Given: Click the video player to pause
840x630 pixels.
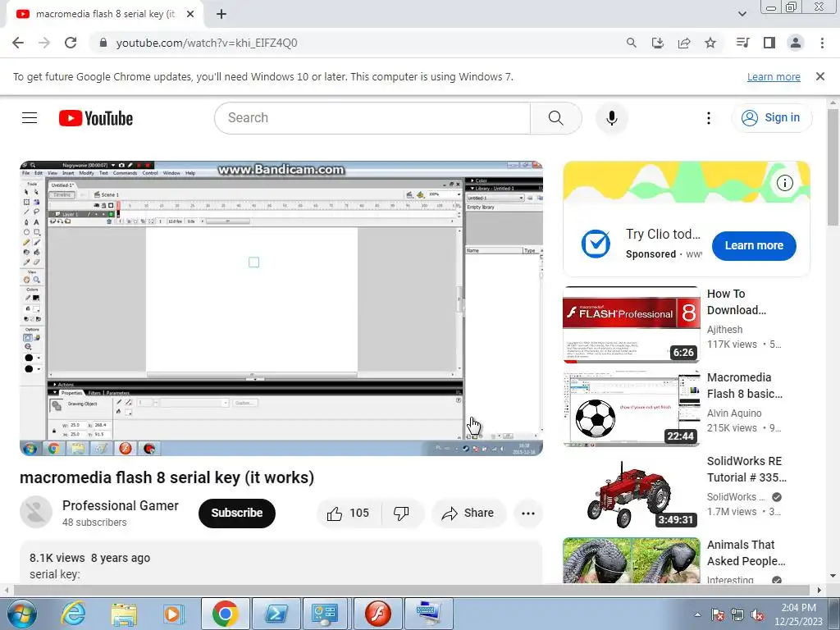Looking at the screenshot, I should 281,308.
